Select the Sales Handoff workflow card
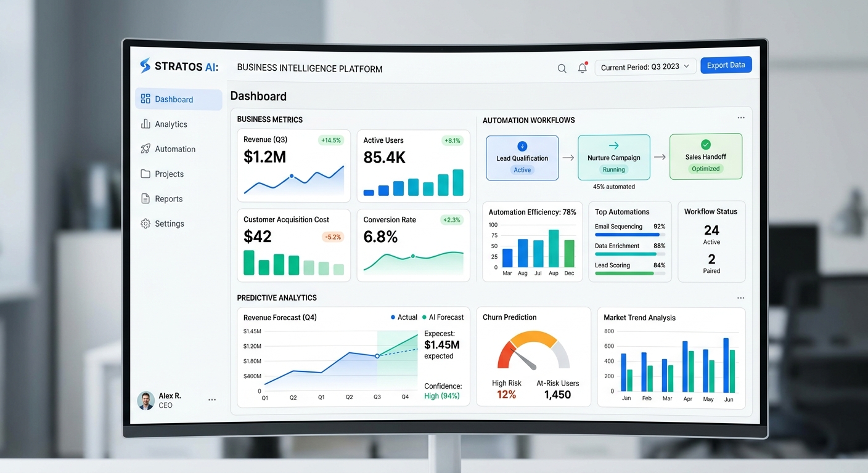Viewport: 868px width, 473px height. [706, 156]
